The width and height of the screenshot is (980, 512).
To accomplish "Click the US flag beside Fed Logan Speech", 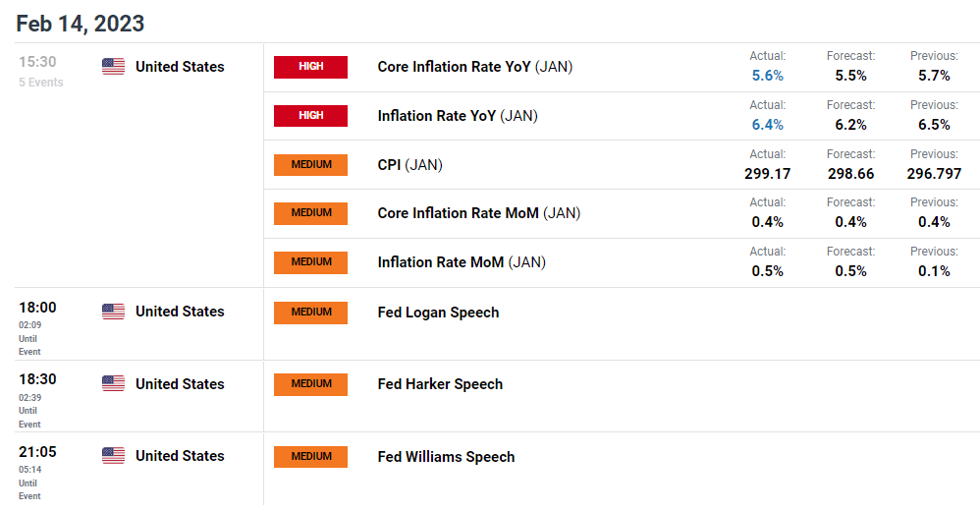I will pyautogui.click(x=113, y=312).
